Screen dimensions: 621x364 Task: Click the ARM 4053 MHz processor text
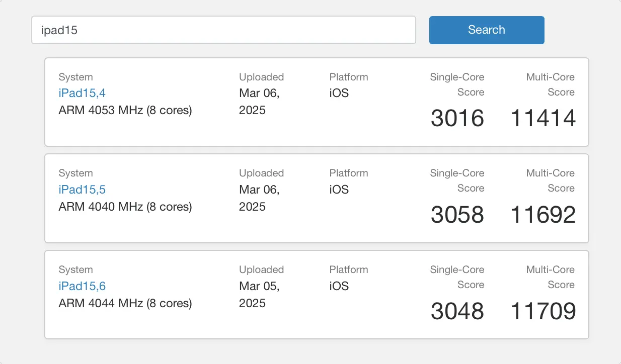pyautogui.click(x=125, y=110)
